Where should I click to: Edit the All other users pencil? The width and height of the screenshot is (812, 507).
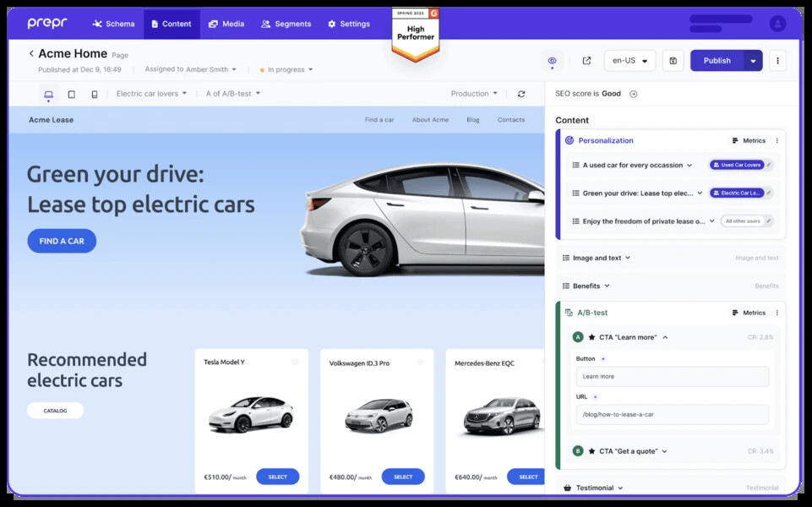(x=769, y=221)
